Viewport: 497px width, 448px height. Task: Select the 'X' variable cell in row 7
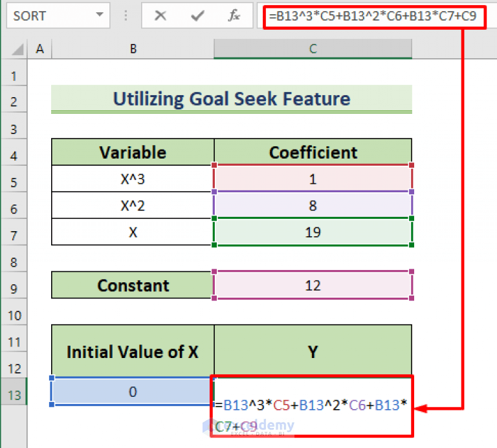(133, 232)
